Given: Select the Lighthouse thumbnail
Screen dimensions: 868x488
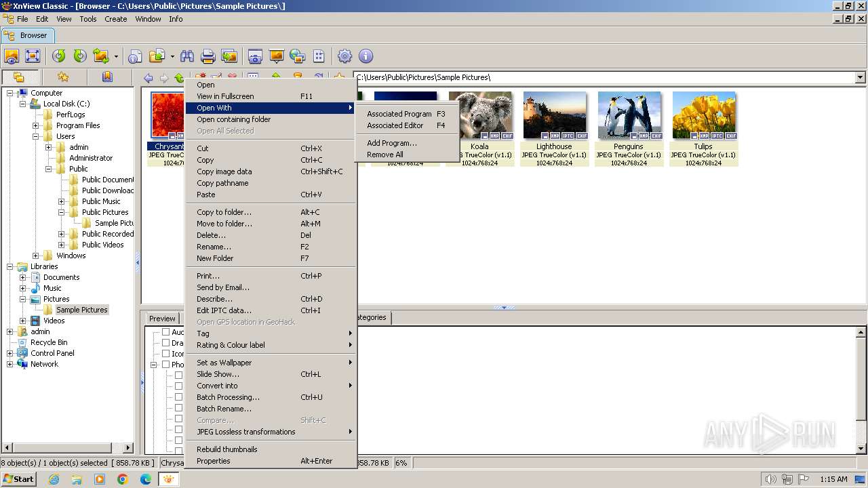Looking at the screenshot, I should click(x=554, y=129).
